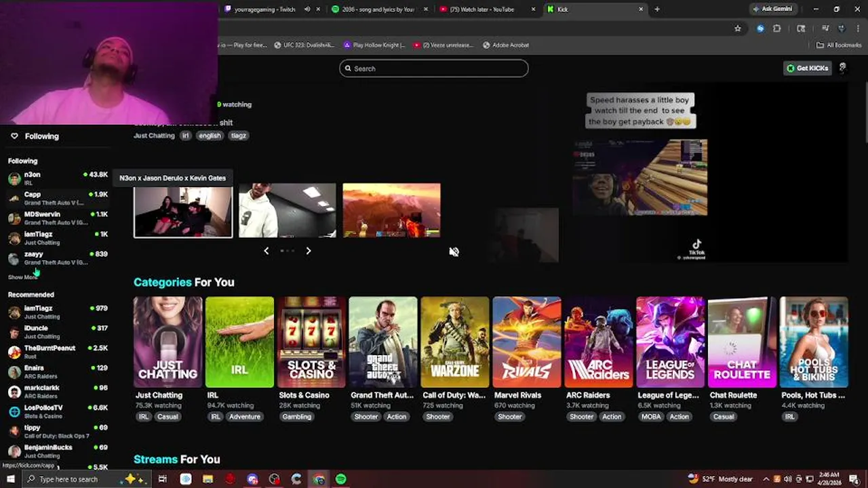The height and width of the screenshot is (488, 868).
Task: Open the Marvel Rivals category card
Action: (527, 342)
